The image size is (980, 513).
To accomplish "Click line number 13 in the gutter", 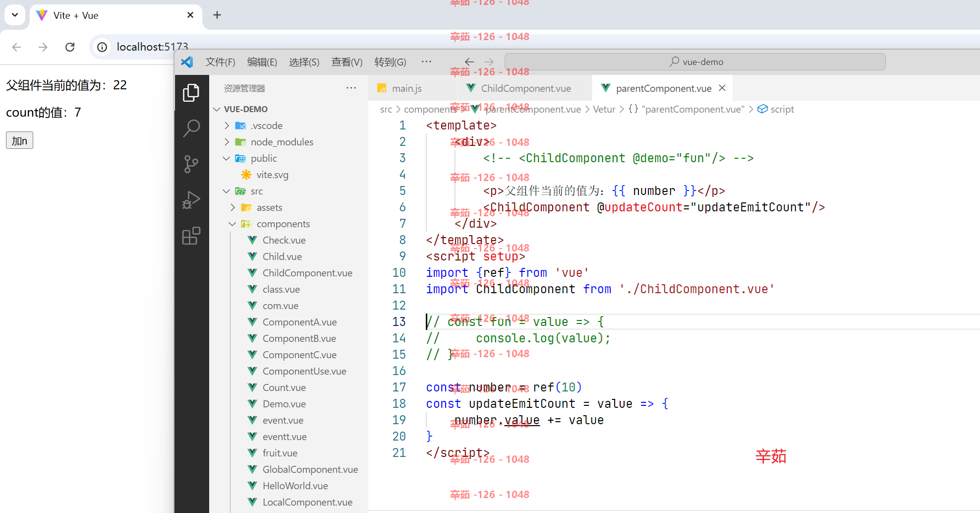I will point(399,321).
